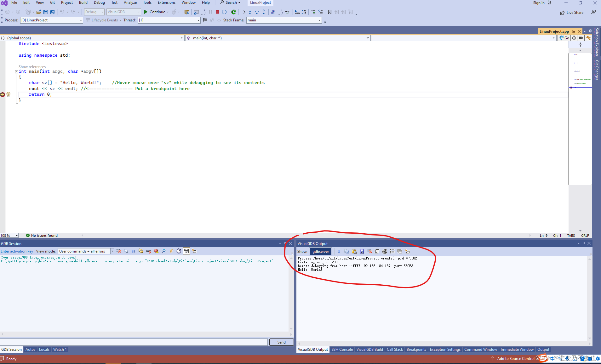Click the 'Show references' code lens text

point(32,67)
